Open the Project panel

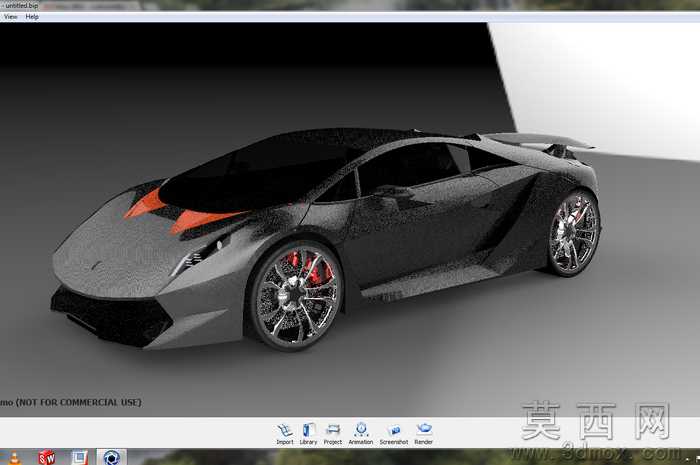point(333,434)
